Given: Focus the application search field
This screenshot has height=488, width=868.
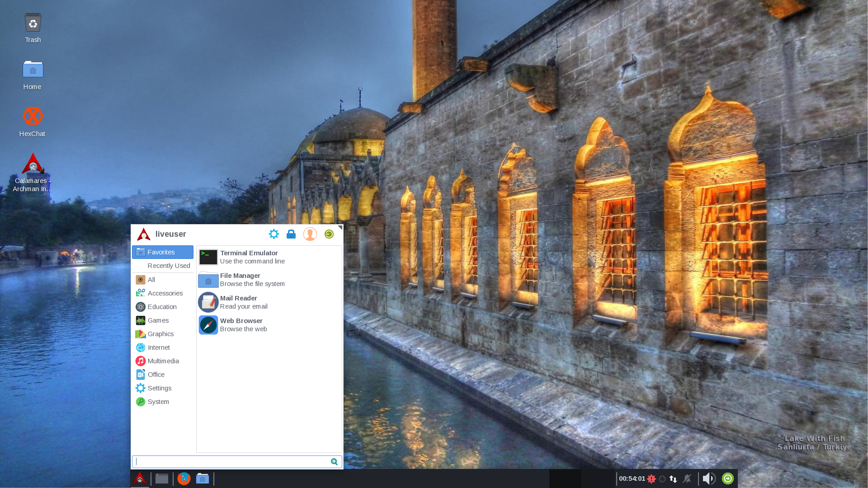Looking at the screenshot, I should click(237, 461).
